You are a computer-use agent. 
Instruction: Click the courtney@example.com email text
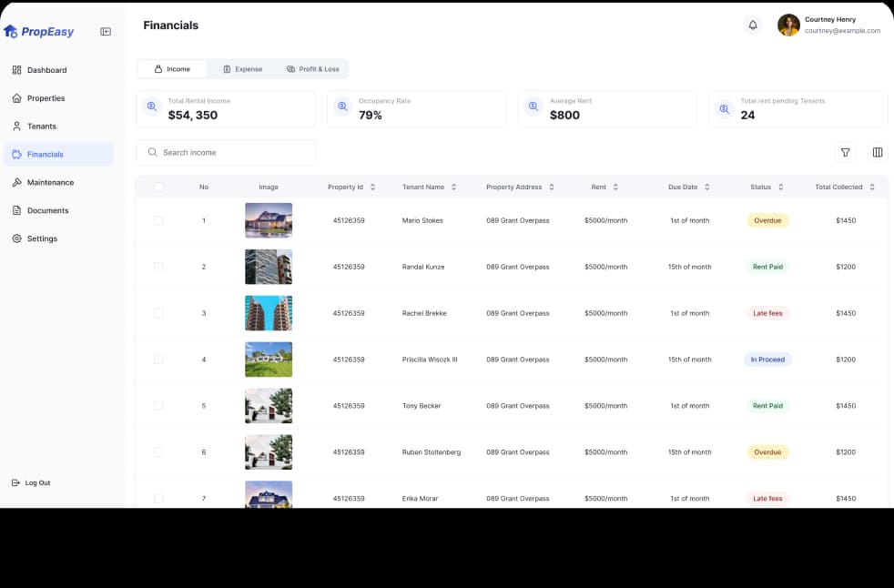pyautogui.click(x=842, y=31)
